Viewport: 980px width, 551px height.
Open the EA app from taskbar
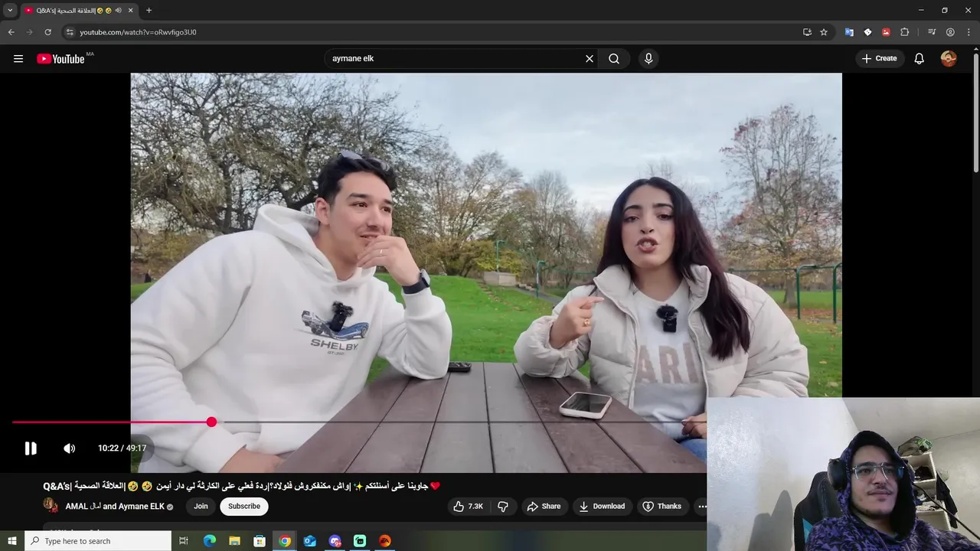coord(385,541)
